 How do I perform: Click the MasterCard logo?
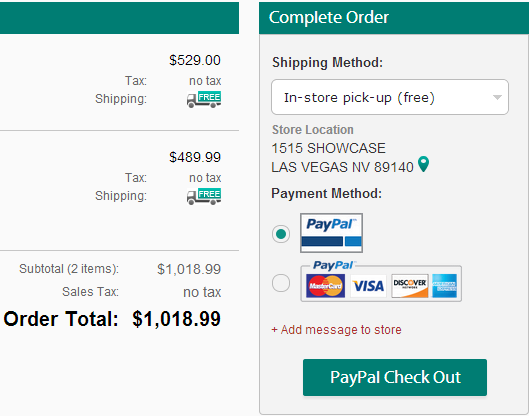click(325, 286)
